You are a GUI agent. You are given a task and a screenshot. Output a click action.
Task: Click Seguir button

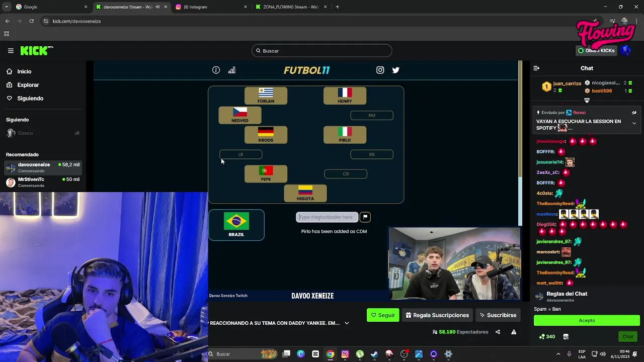point(383,315)
